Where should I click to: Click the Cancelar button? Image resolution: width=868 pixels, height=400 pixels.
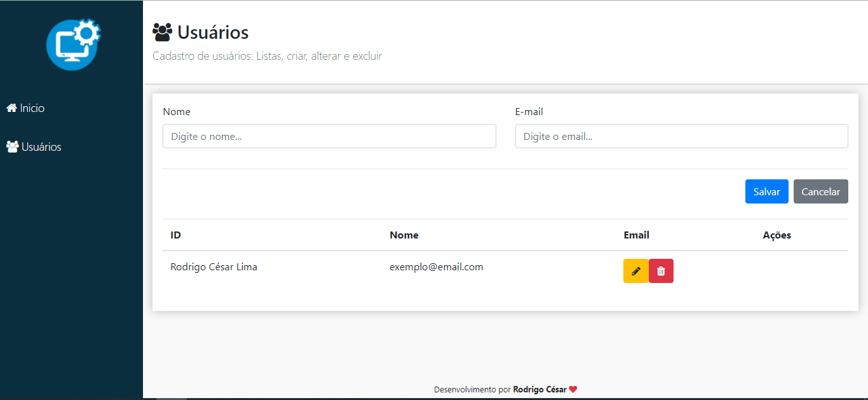click(820, 191)
